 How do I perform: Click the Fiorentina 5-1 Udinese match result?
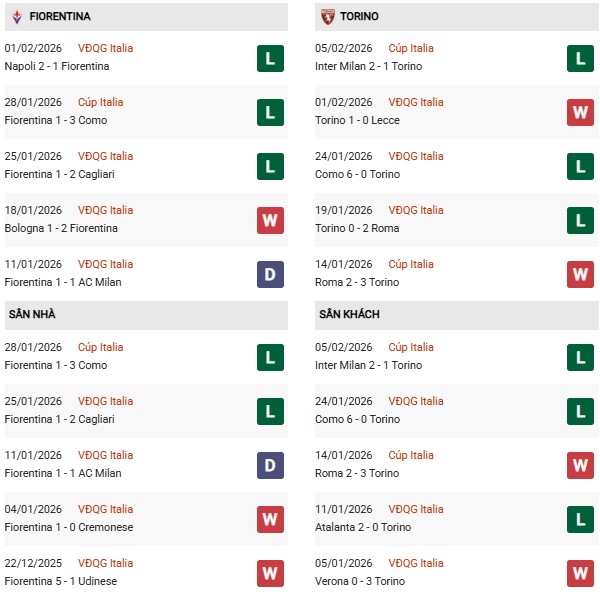point(61,581)
